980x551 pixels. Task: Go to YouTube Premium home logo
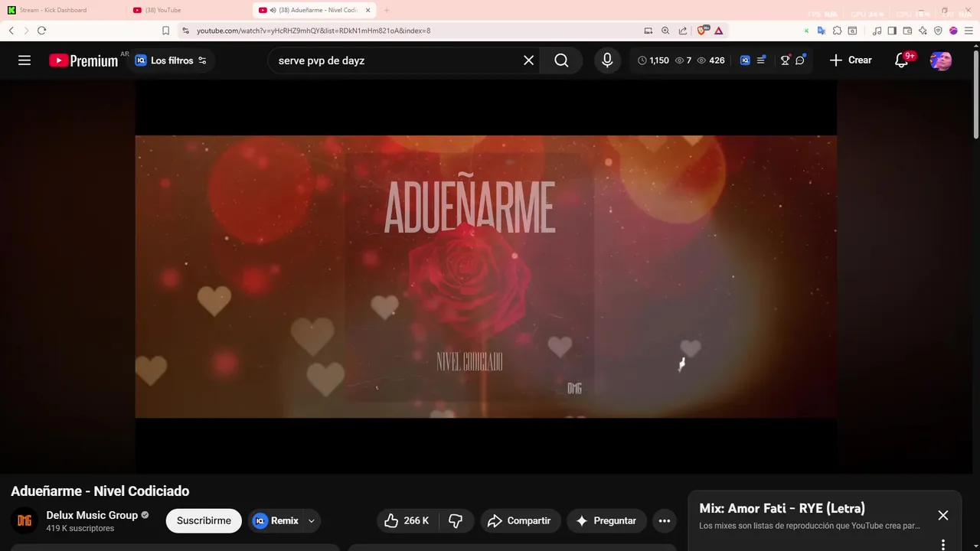83,60
